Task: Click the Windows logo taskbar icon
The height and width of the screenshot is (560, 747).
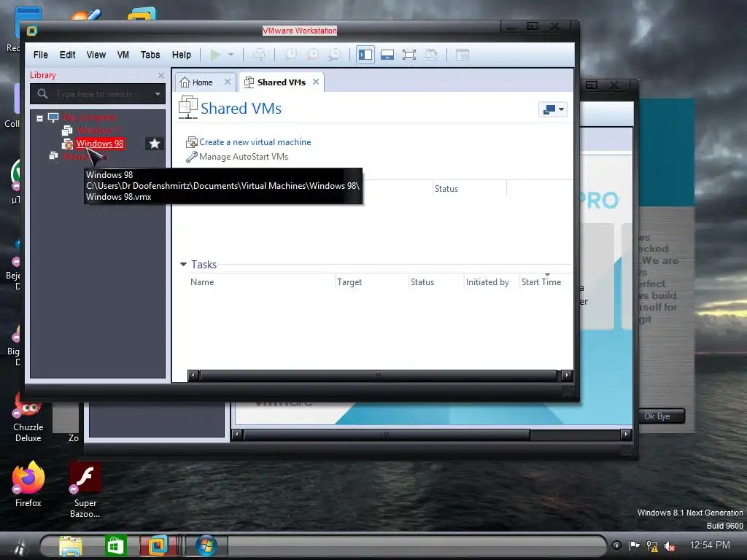Action: tap(206, 545)
